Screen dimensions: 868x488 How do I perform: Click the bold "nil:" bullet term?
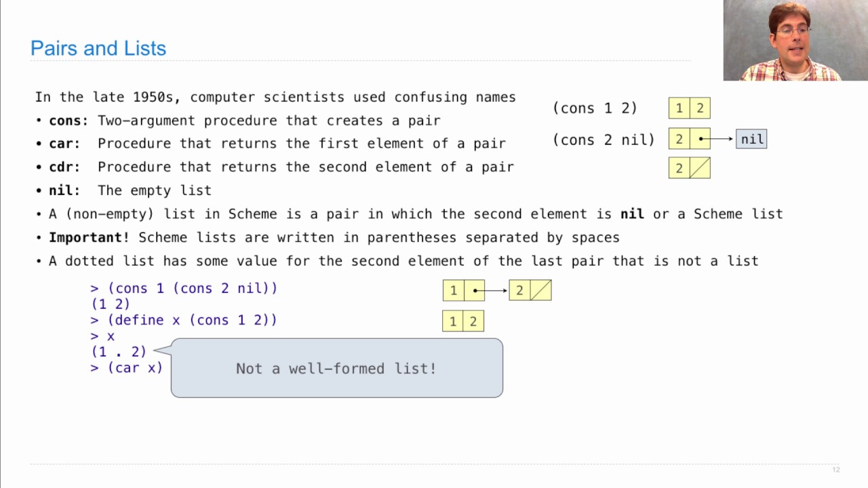pyautogui.click(x=64, y=190)
